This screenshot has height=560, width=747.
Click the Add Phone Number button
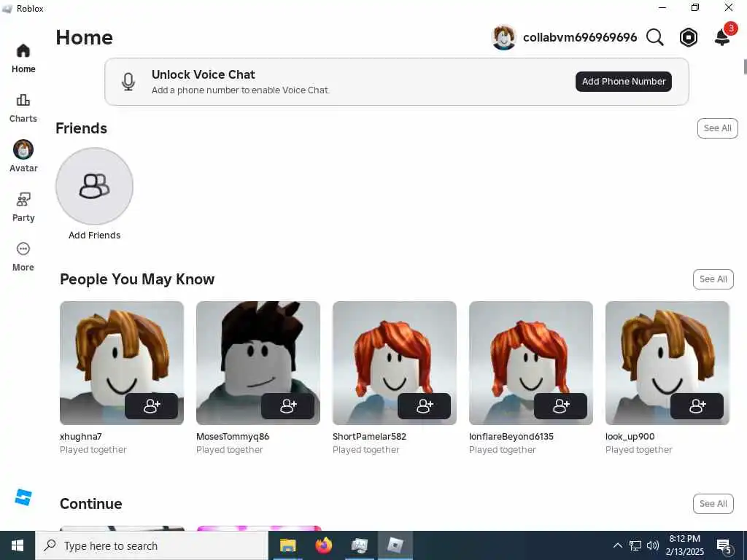(x=624, y=82)
